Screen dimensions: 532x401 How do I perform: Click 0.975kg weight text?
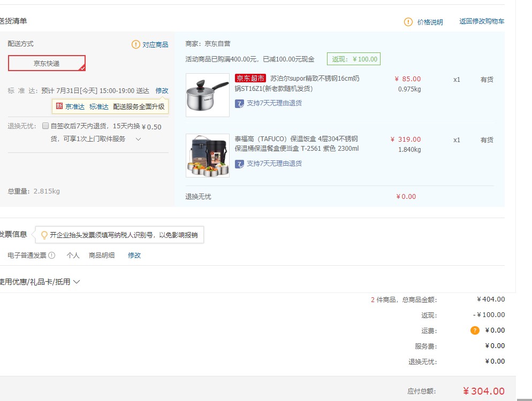[x=409, y=89]
